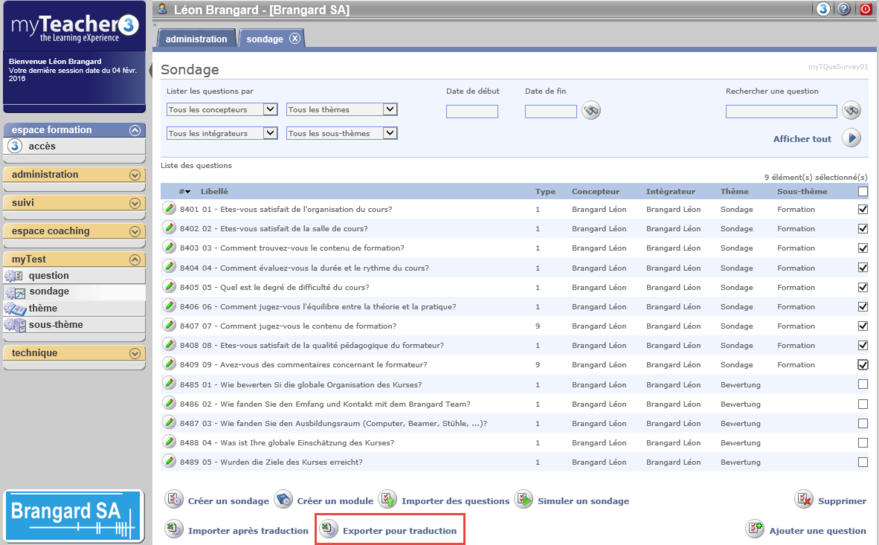
Task: Open the Tous les sous-thèmes dropdown
Action: pyautogui.click(x=342, y=133)
